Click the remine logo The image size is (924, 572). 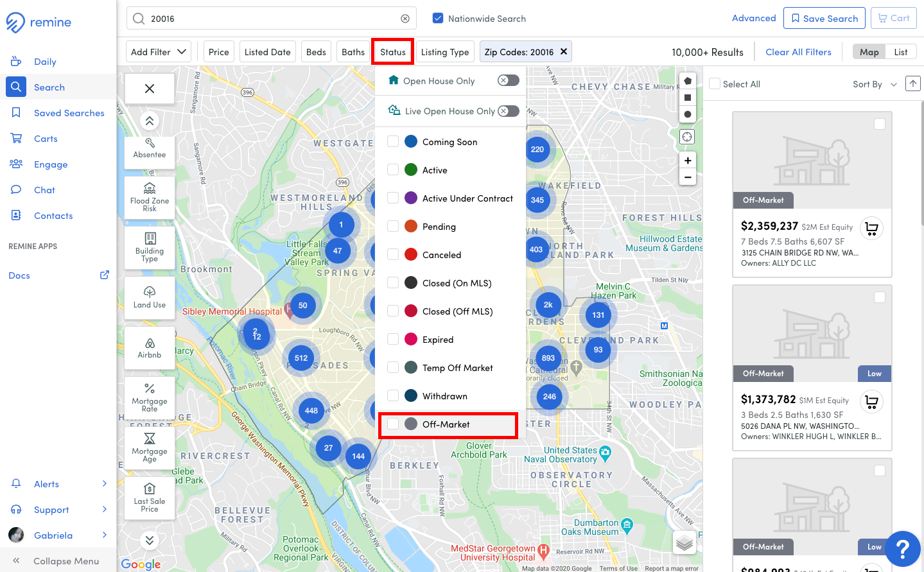tap(39, 22)
